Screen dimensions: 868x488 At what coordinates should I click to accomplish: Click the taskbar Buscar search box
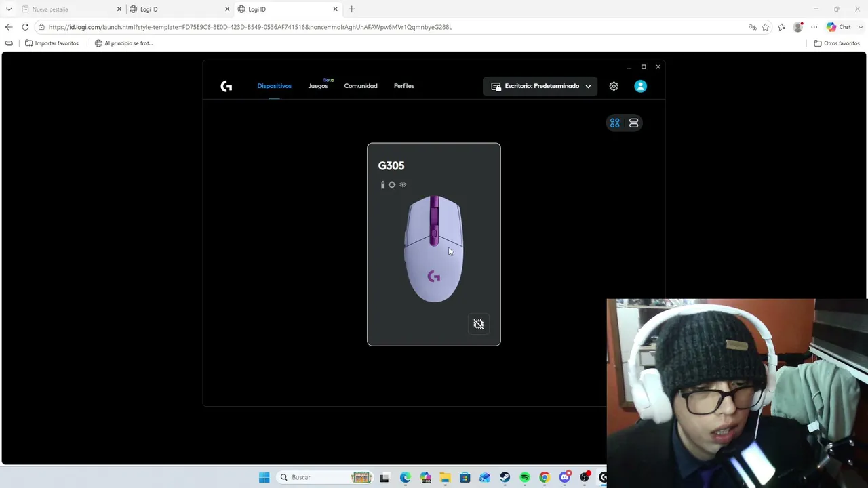[x=325, y=477]
